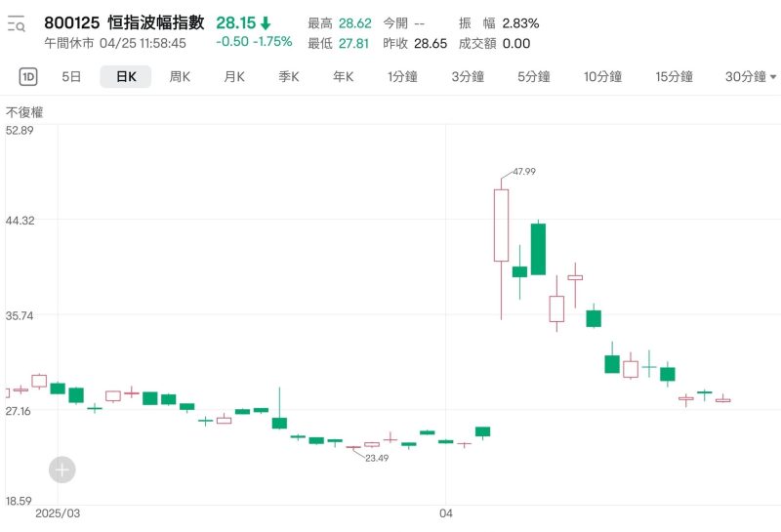This screenshot has width=781, height=532.
Task: Choose the 5分鐘 interval
Action: pos(534,77)
